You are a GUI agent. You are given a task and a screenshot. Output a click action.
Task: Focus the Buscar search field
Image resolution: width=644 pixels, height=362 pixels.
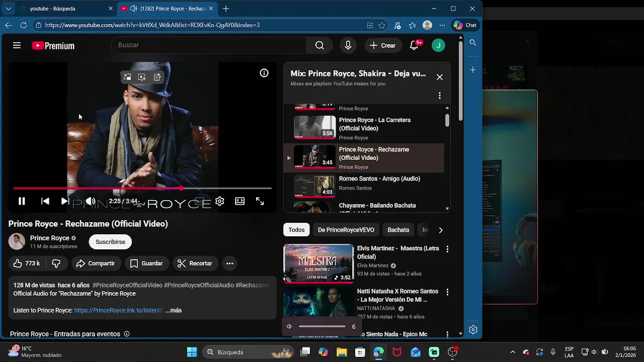(209, 45)
